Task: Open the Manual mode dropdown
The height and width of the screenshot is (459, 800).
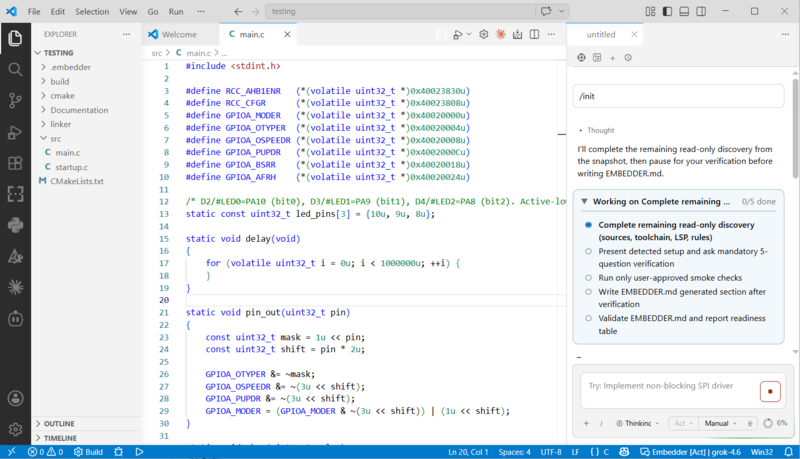Action: [720, 423]
